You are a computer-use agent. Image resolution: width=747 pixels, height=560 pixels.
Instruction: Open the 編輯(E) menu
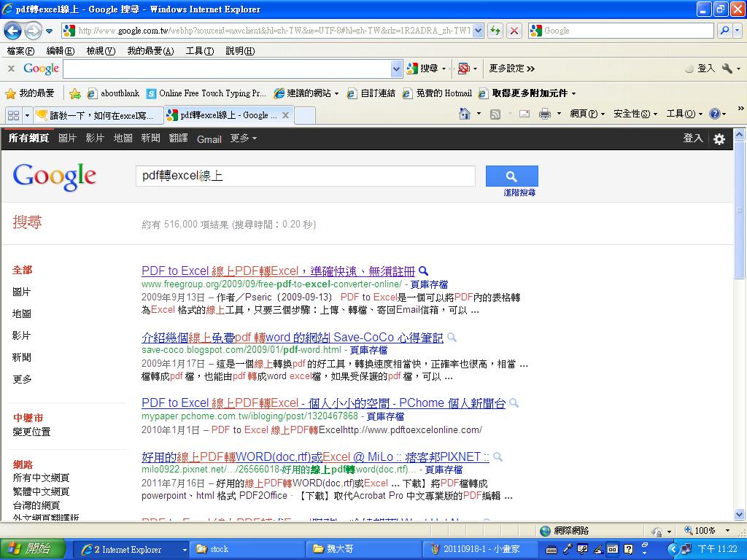[x=60, y=51]
